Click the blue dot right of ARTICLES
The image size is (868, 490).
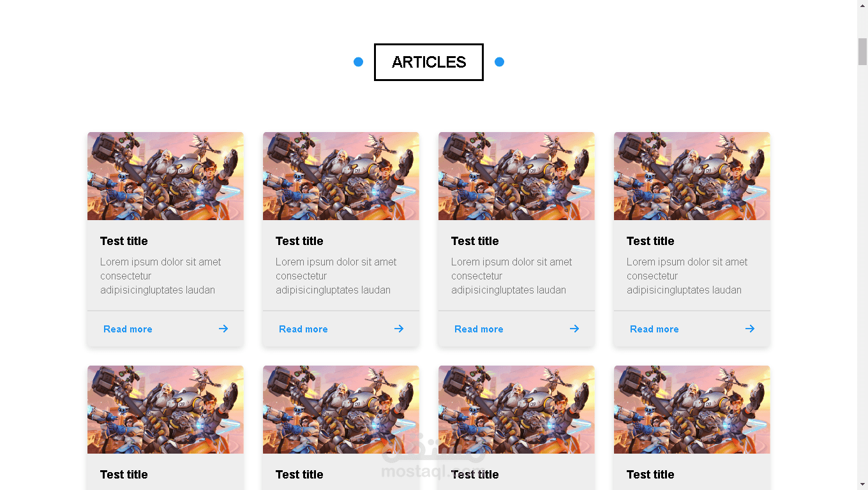[500, 62]
